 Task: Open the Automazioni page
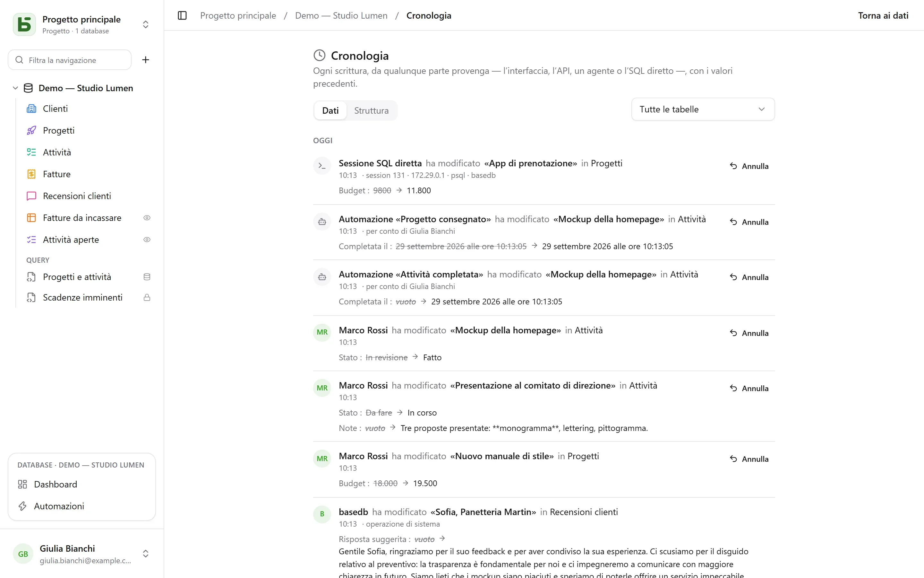[82, 506]
